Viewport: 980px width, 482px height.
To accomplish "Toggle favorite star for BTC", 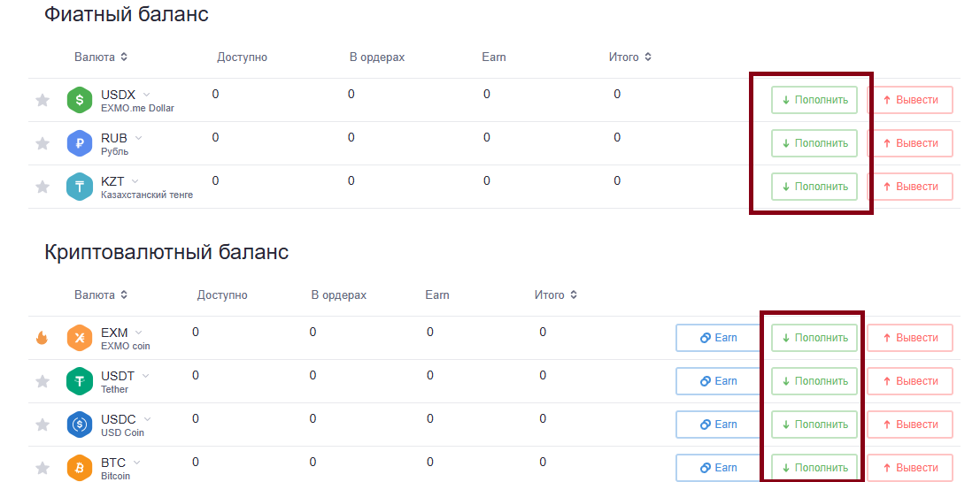I will coord(42,468).
